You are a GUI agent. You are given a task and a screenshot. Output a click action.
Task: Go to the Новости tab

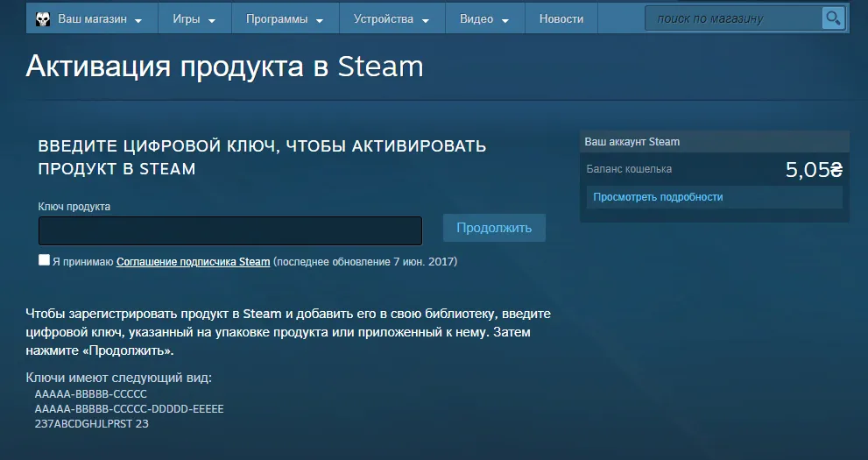point(561,18)
